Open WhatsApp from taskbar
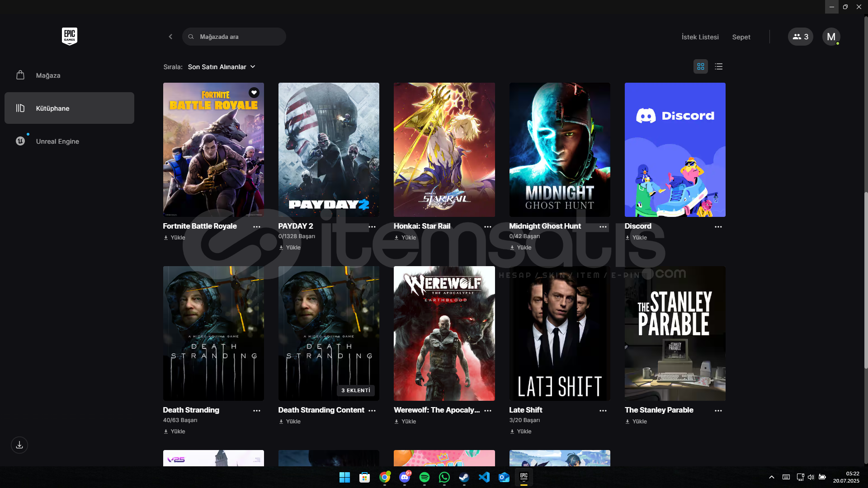The image size is (868, 488). coord(444,477)
